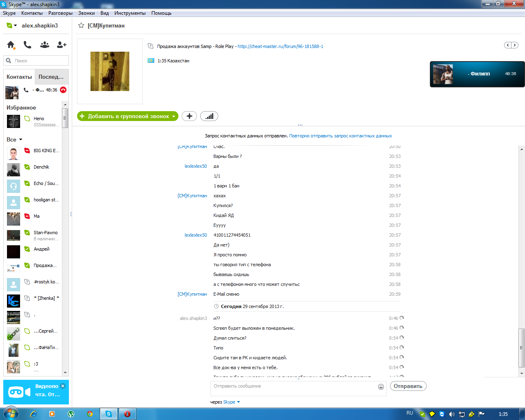The height and width of the screenshot is (420, 525).
Task: Click the message input field
Action: click(298, 388)
